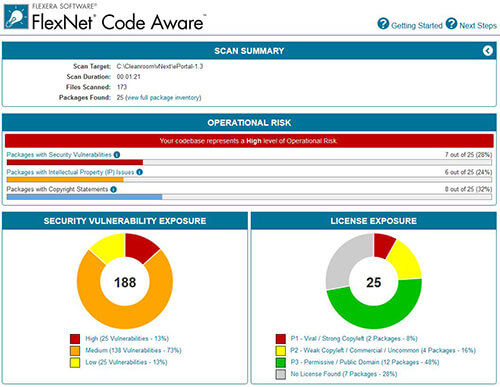Viewport: 500px width, 387px height.
Task: Click info icon for Security Vulnerabilities
Action: coord(117,155)
